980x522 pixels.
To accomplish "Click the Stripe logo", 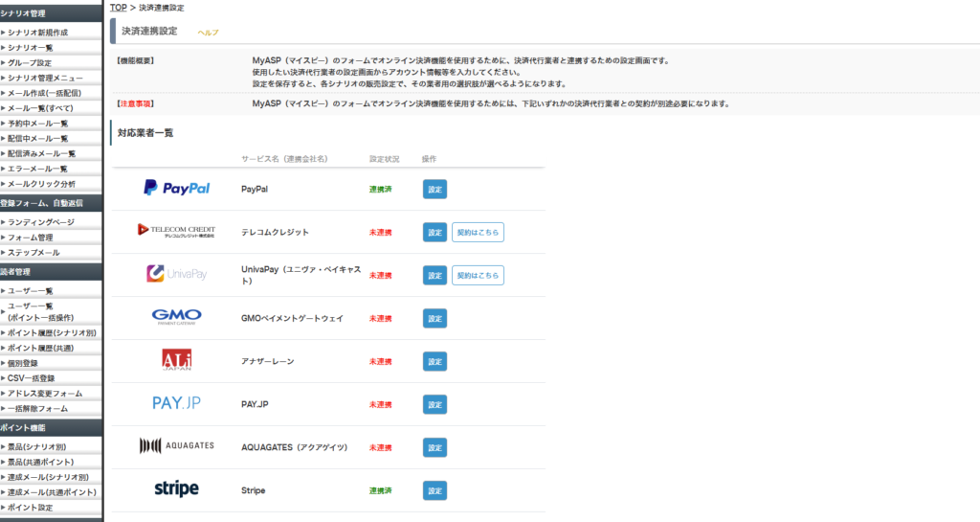I will click(x=176, y=489).
